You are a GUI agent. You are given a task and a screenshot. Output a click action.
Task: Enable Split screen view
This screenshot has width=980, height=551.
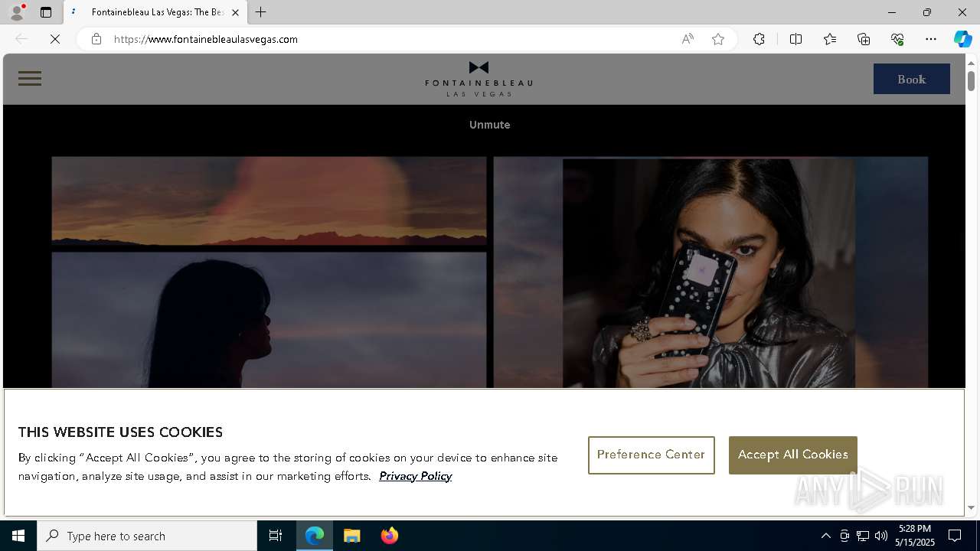[x=795, y=39]
